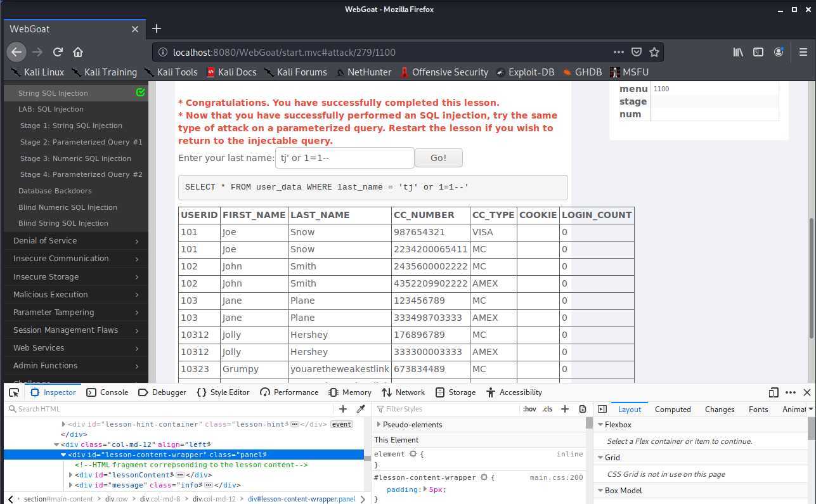The image size is (816, 504).
Task: Collapse the Flexbox section in Layout
Action: click(x=601, y=425)
